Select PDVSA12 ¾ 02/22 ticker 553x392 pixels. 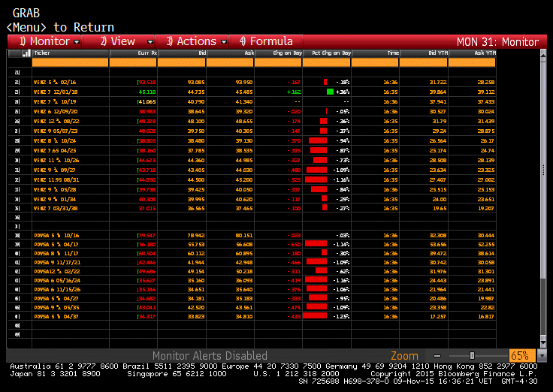pyautogui.click(x=57, y=271)
